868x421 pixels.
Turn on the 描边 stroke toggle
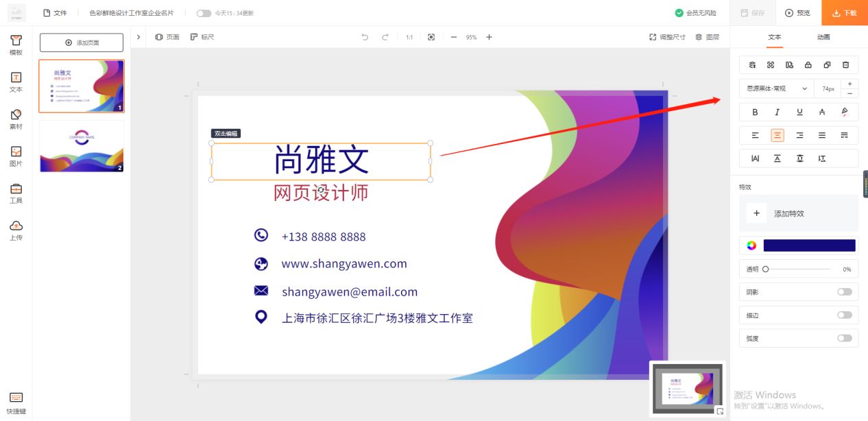(845, 315)
